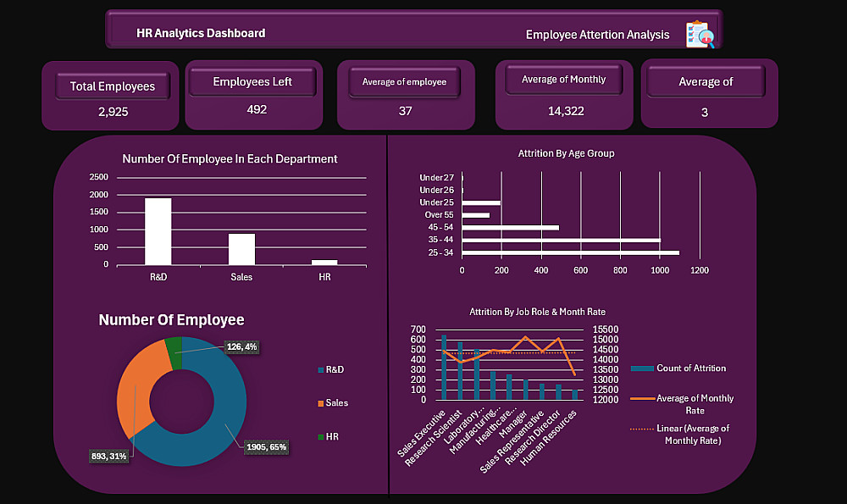Viewport: 847px width, 504px height.
Task: Click the employee search clipboard icon
Action: click(700, 34)
